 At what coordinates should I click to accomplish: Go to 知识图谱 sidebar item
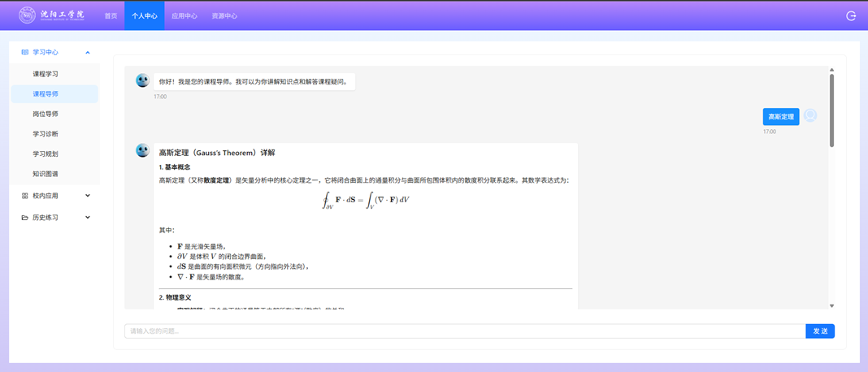pos(46,174)
